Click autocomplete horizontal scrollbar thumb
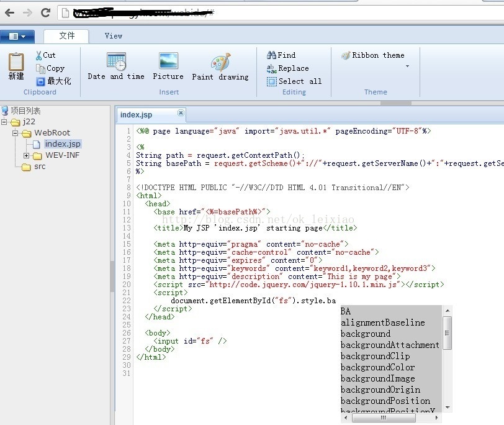Screen dimensions: 504x425 pos(384,418)
